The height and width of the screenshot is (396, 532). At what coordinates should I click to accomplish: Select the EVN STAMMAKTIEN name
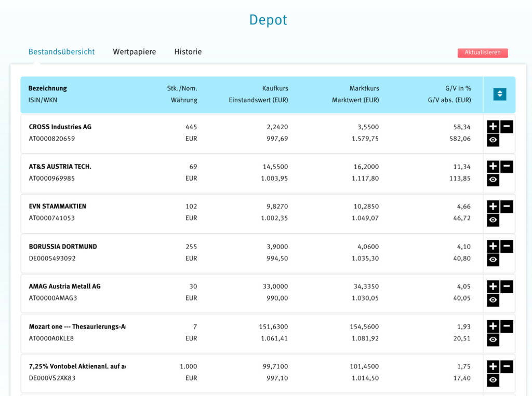57,206
